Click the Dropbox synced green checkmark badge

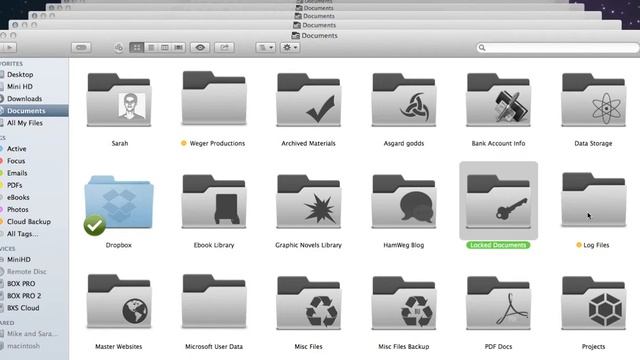tap(95, 225)
